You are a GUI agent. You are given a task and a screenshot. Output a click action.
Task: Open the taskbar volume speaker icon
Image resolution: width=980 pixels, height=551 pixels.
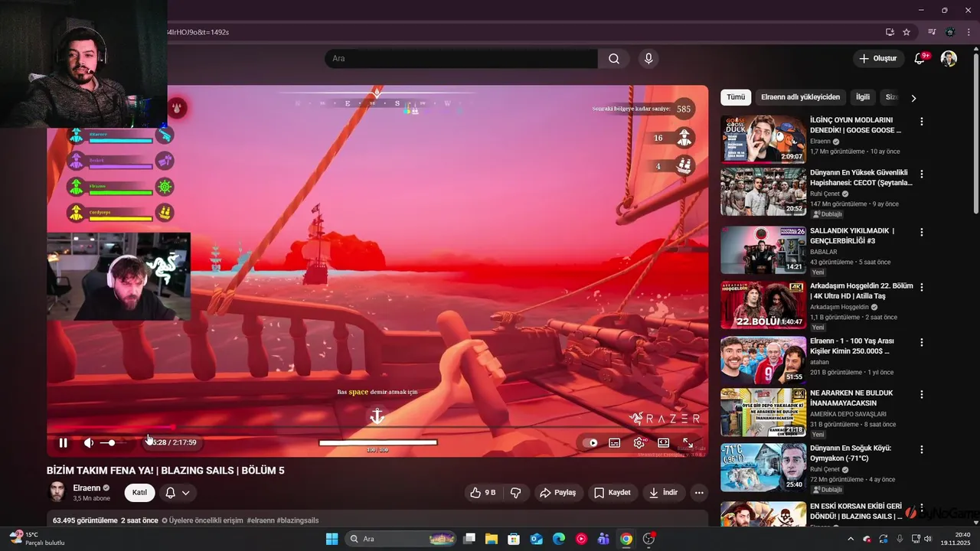point(929,539)
